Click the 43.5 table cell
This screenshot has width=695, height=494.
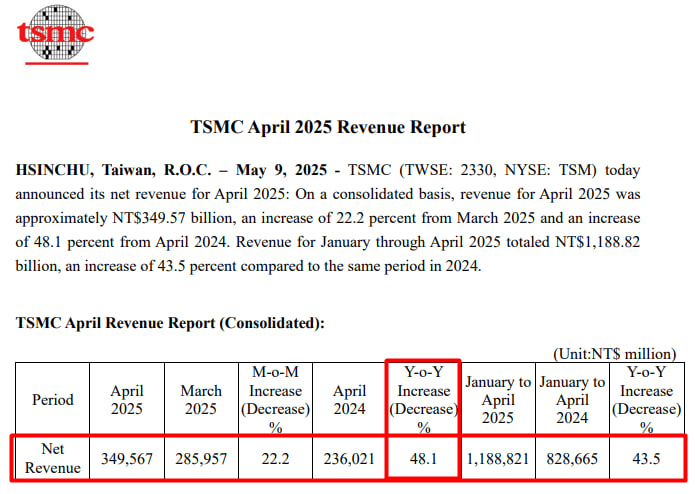646,459
